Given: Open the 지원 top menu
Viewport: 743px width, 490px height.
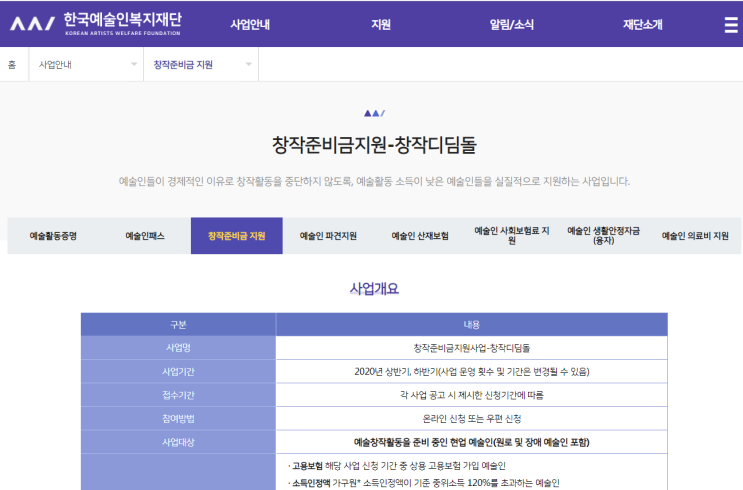Looking at the screenshot, I should [x=381, y=25].
